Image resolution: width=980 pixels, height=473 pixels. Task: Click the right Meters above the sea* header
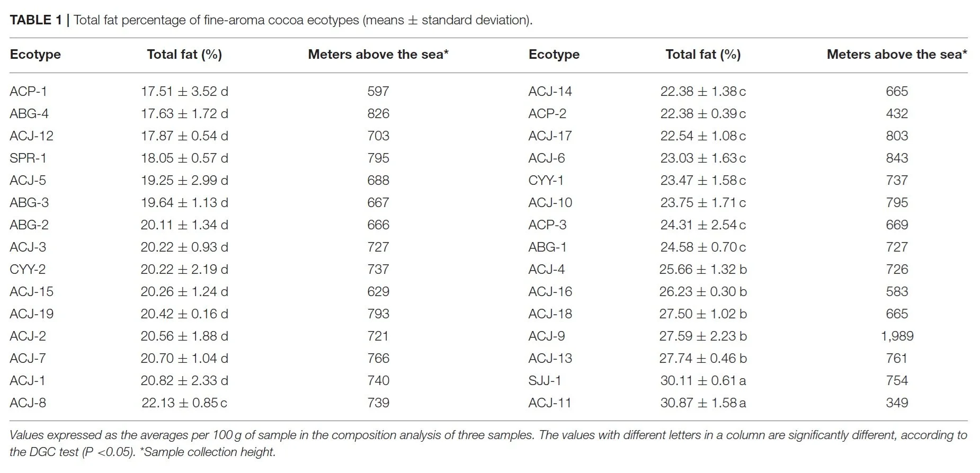[x=897, y=55]
